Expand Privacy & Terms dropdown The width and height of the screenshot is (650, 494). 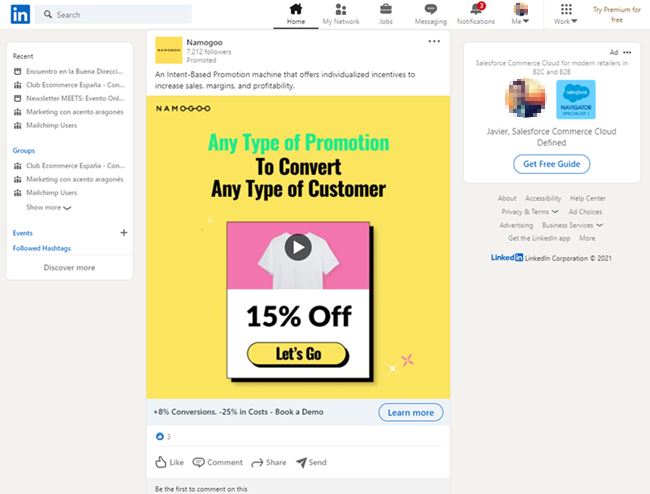(x=530, y=212)
